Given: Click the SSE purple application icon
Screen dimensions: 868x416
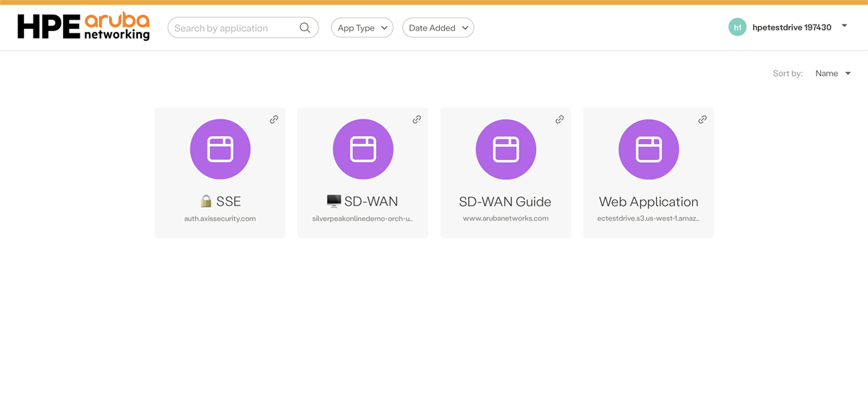Looking at the screenshot, I should click(220, 149).
